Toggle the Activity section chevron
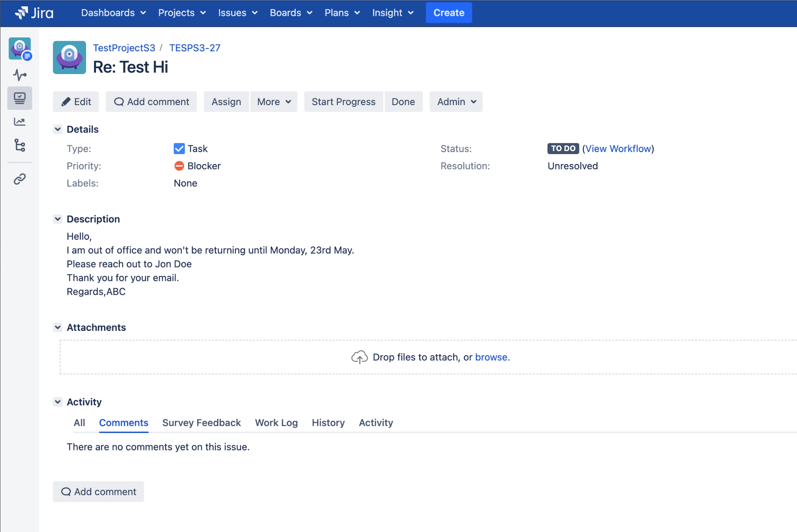The width and height of the screenshot is (797, 532). pyautogui.click(x=58, y=402)
